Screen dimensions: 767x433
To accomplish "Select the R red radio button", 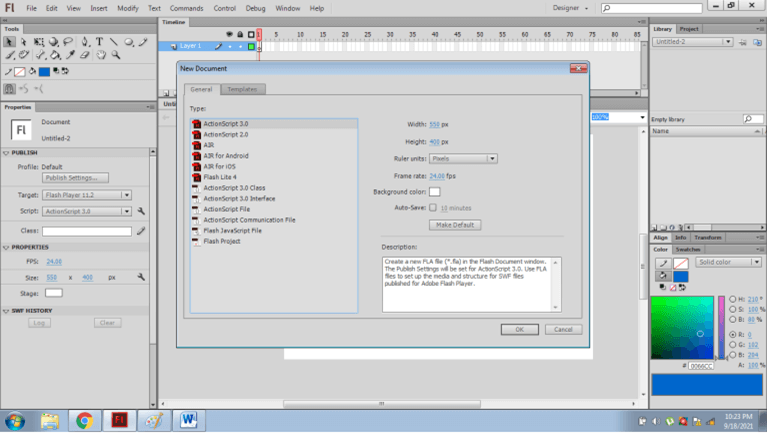I will tap(732, 335).
